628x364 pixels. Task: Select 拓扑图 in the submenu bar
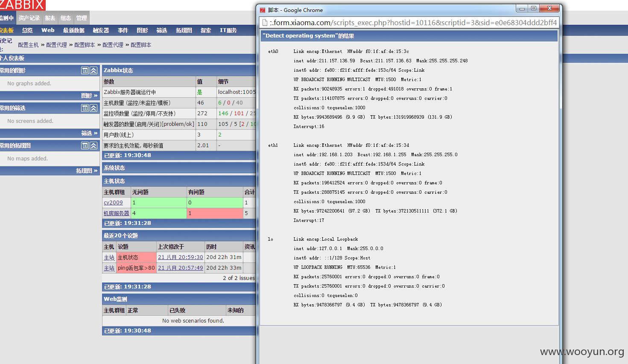(184, 30)
